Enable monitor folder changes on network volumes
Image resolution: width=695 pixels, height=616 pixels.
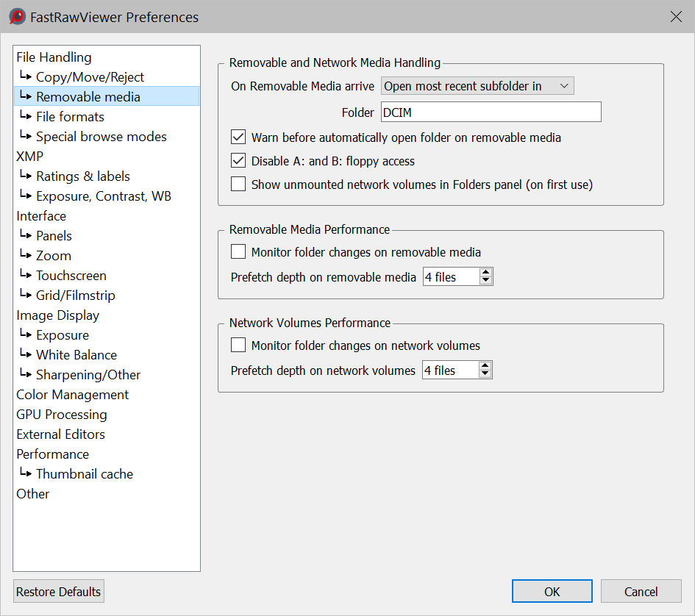point(238,345)
